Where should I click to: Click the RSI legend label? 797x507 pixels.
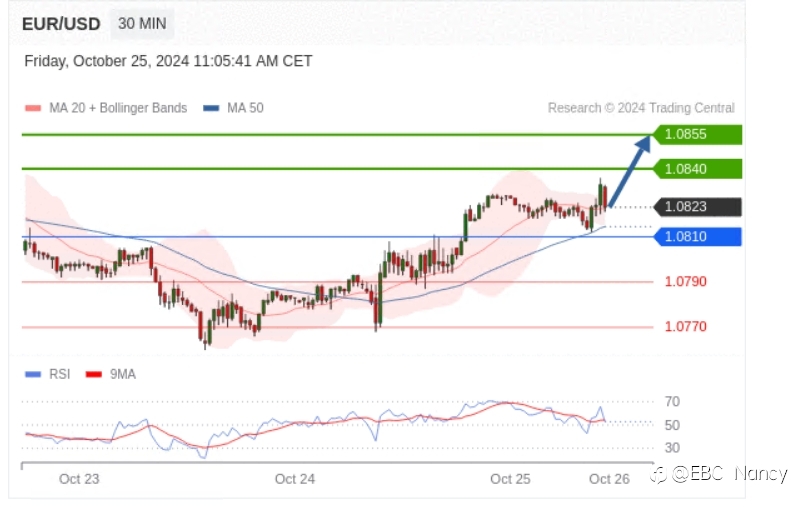click(x=59, y=375)
